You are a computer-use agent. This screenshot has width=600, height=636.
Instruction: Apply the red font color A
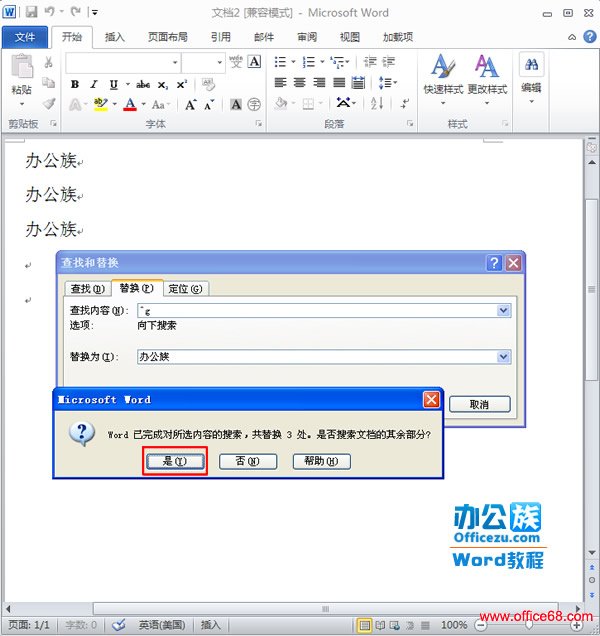click(130, 105)
